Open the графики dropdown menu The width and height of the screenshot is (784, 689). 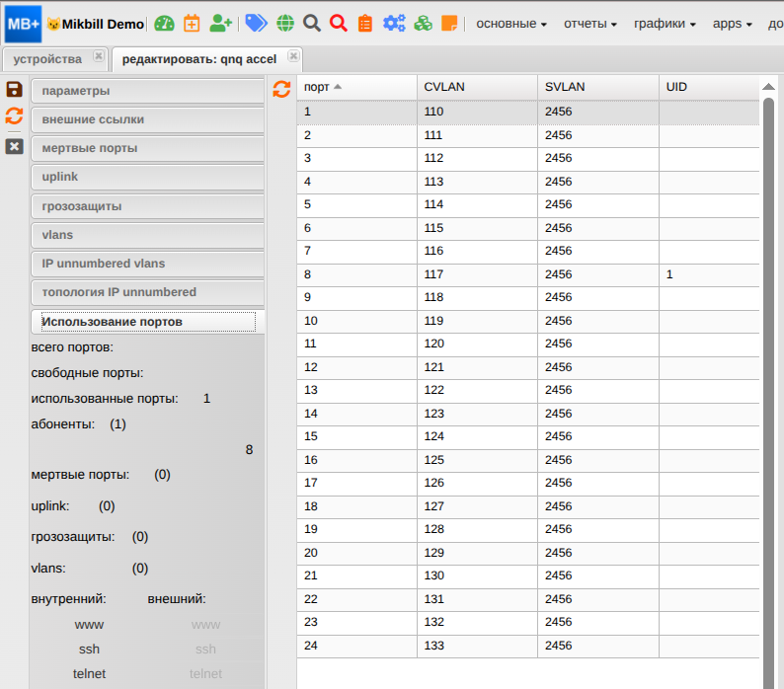pos(665,23)
